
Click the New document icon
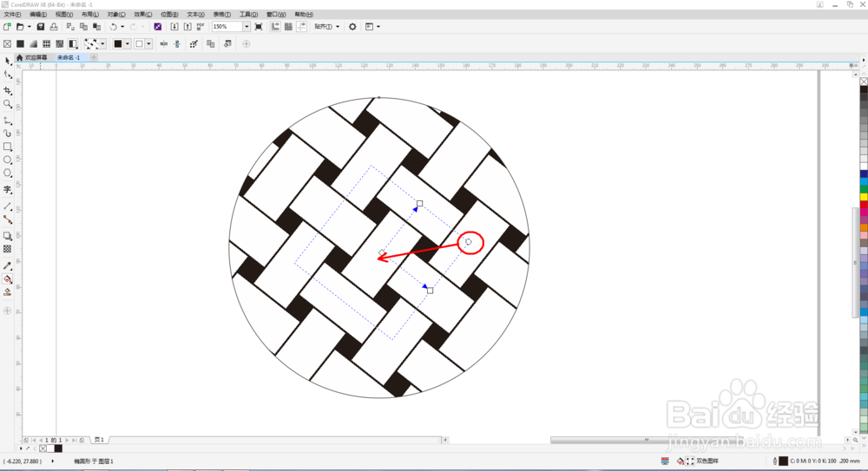(7, 27)
